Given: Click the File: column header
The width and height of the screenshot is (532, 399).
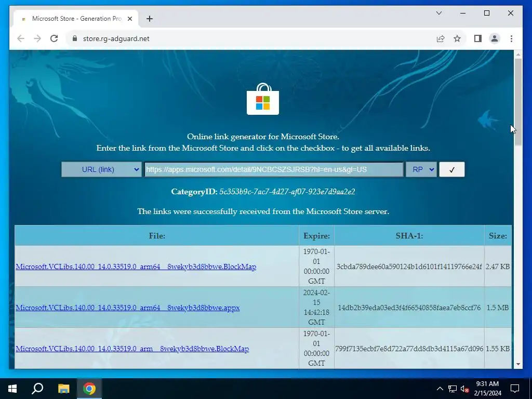Looking at the screenshot, I should coord(157,235).
